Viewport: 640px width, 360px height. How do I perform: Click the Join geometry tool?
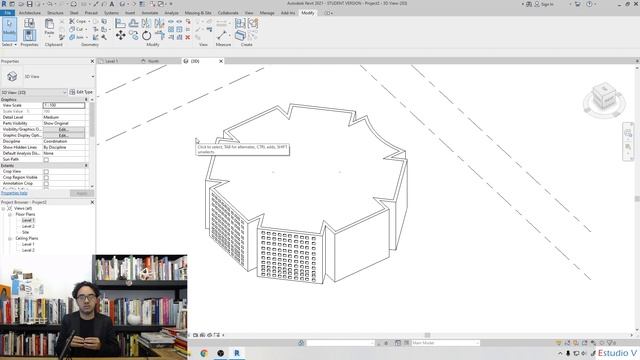tap(77, 37)
